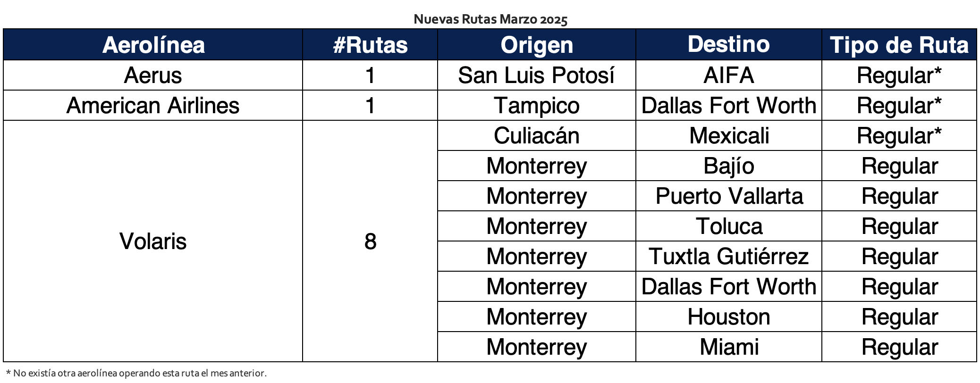
Task: Click the AIFA destination cell
Action: [728, 75]
